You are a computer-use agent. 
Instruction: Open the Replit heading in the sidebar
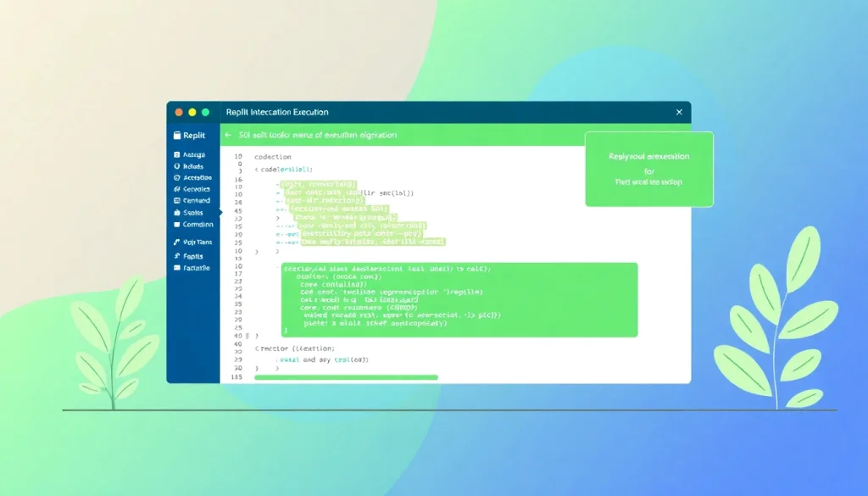coord(194,135)
